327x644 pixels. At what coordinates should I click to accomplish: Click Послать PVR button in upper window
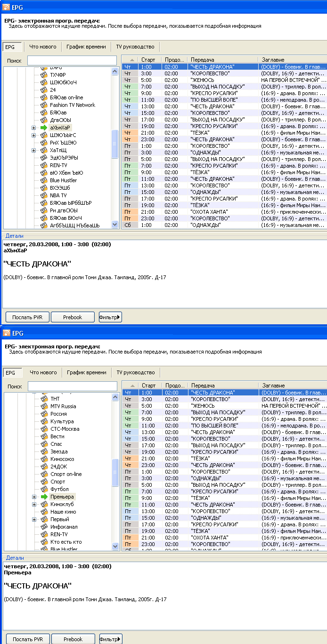[x=27, y=317]
